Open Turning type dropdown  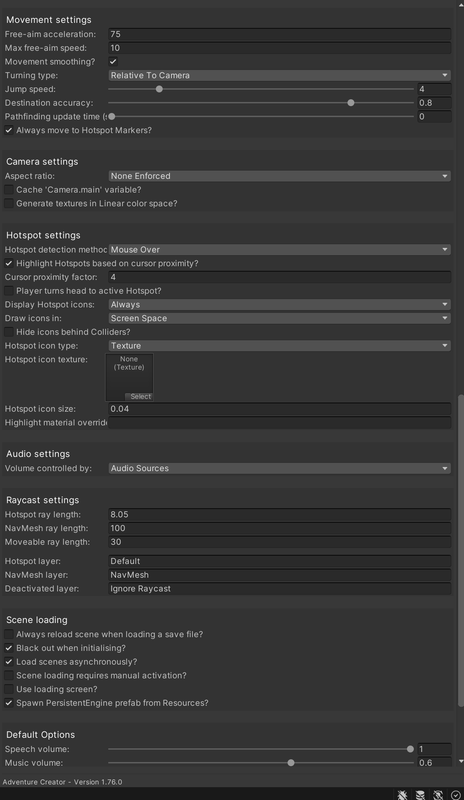coord(279,75)
